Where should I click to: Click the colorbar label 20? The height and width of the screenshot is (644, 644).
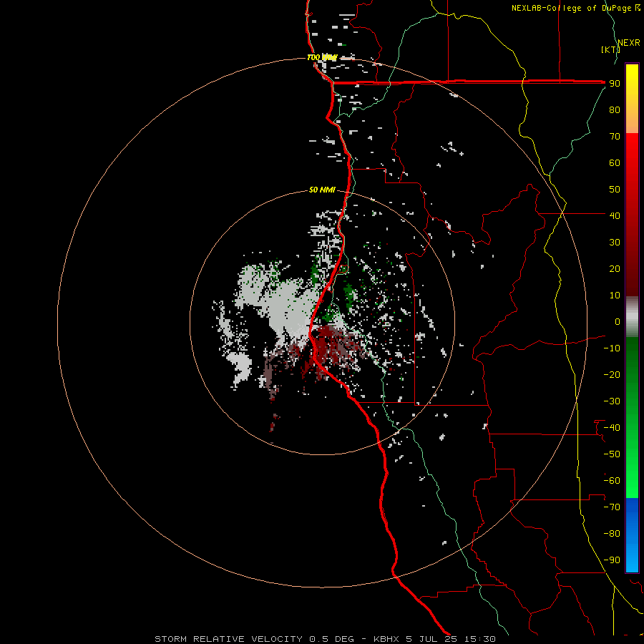click(x=615, y=268)
